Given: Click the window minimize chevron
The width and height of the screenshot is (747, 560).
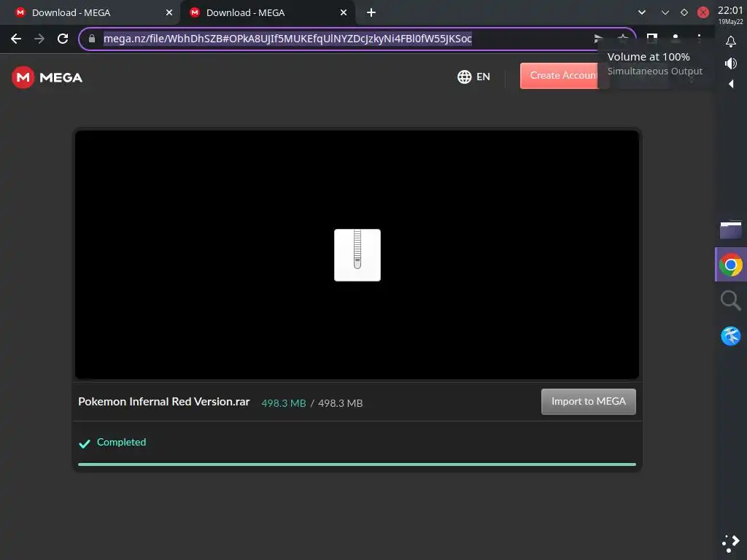Looking at the screenshot, I should pos(665,13).
